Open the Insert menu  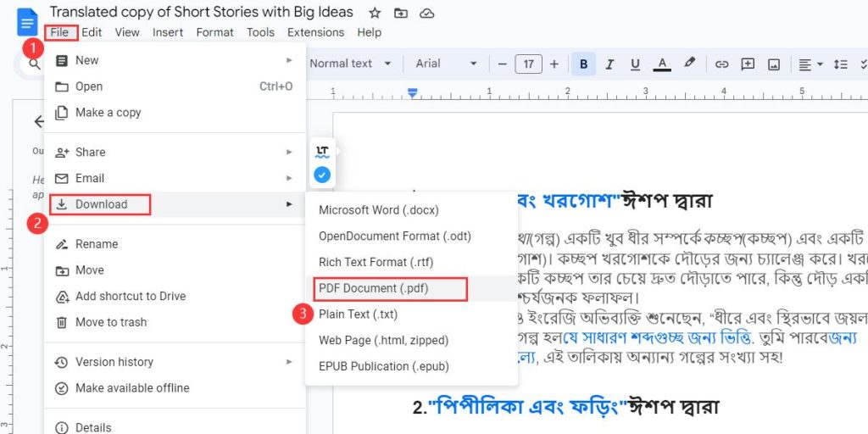pyautogui.click(x=168, y=32)
